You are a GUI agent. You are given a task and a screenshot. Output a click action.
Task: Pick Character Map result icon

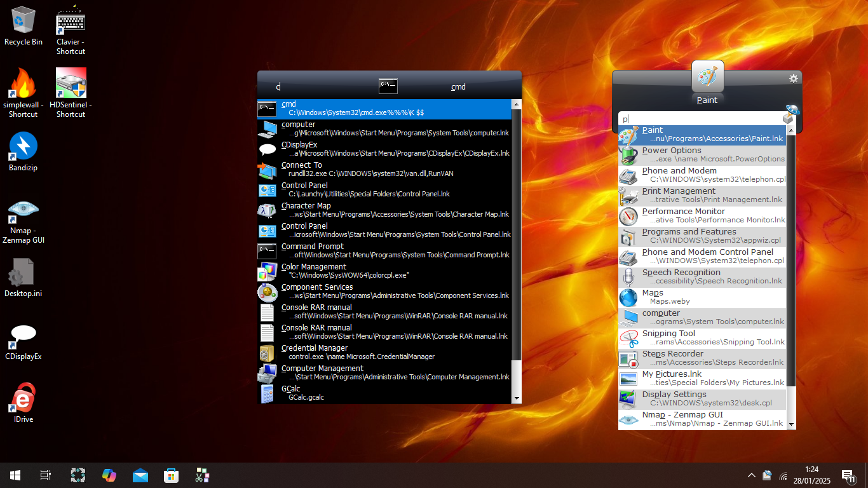tap(268, 210)
